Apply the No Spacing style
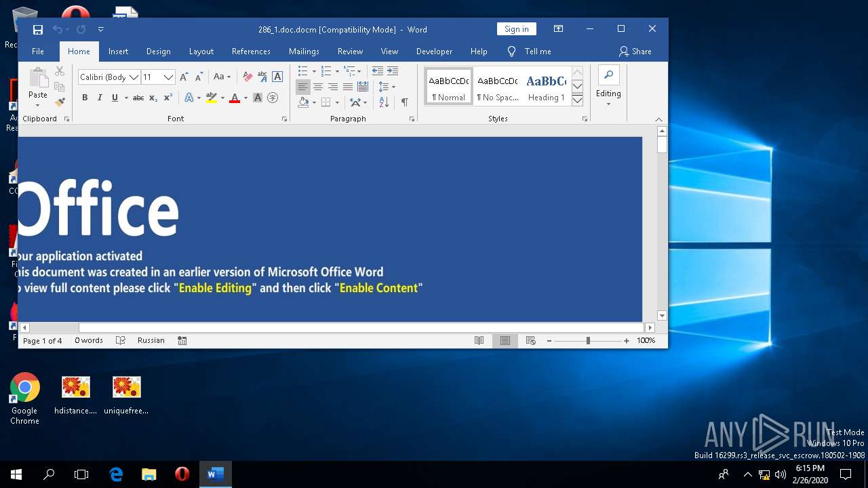Image resolution: width=868 pixels, height=488 pixels. 497,87
